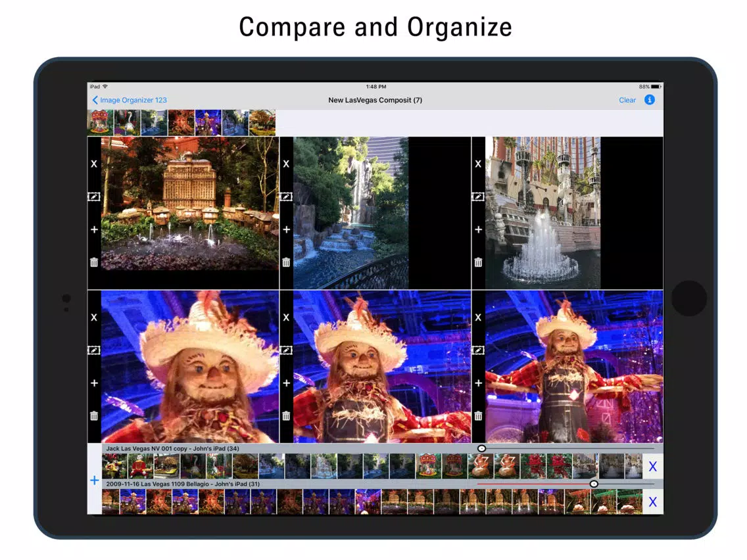
Task: Edit the bottom-middle scarecrow photo
Action: coord(286,350)
